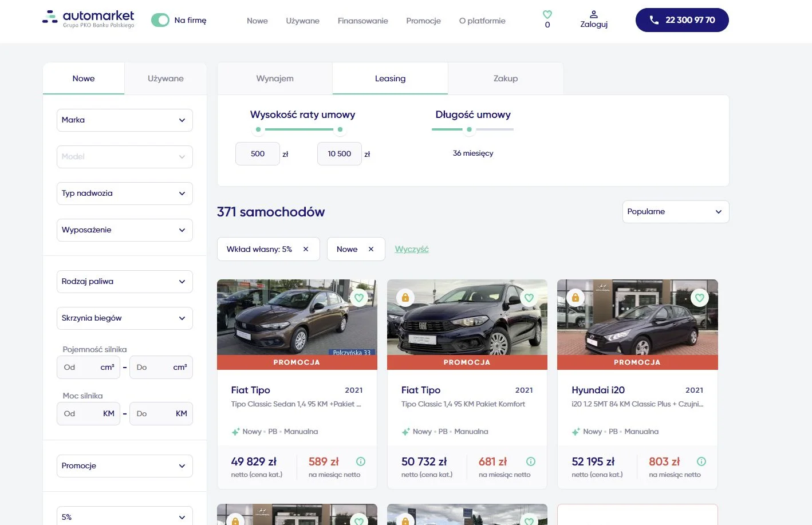The width and height of the screenshot is (812, 525).
Task: Select the Leasing tab
Action: (390, 78)
